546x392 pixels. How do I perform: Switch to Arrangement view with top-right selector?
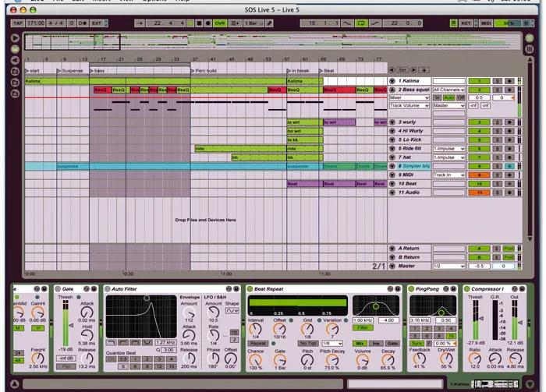click(x=530, y=38)
